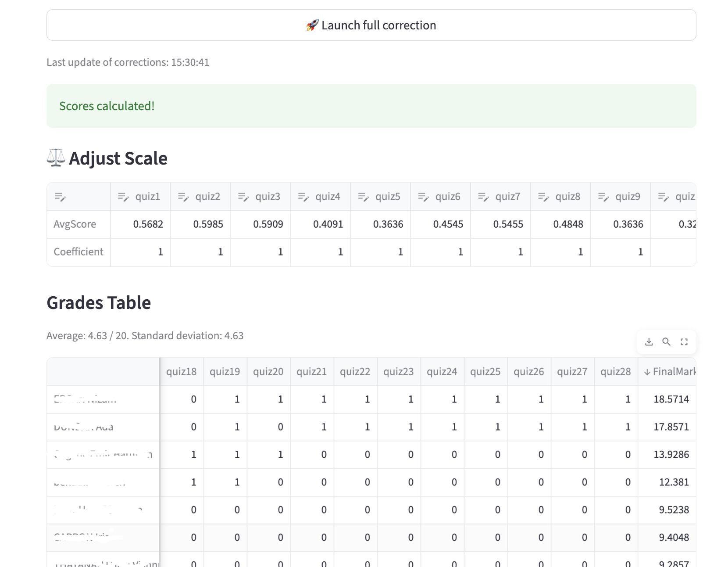Viewport: 728px width, 567px height.
Task: Click the quiz20 cell in the third grades row
Action: [268, 455]
